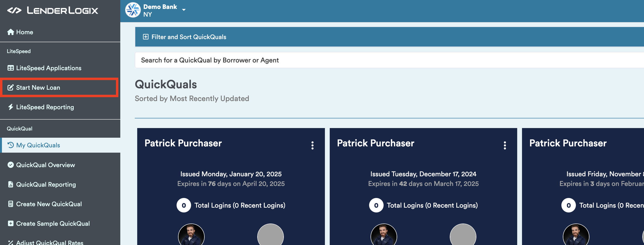Click the login count badge on December 17 card
Image resolution: width=644 pixels, height=245 pixels.
pos(376,205)
